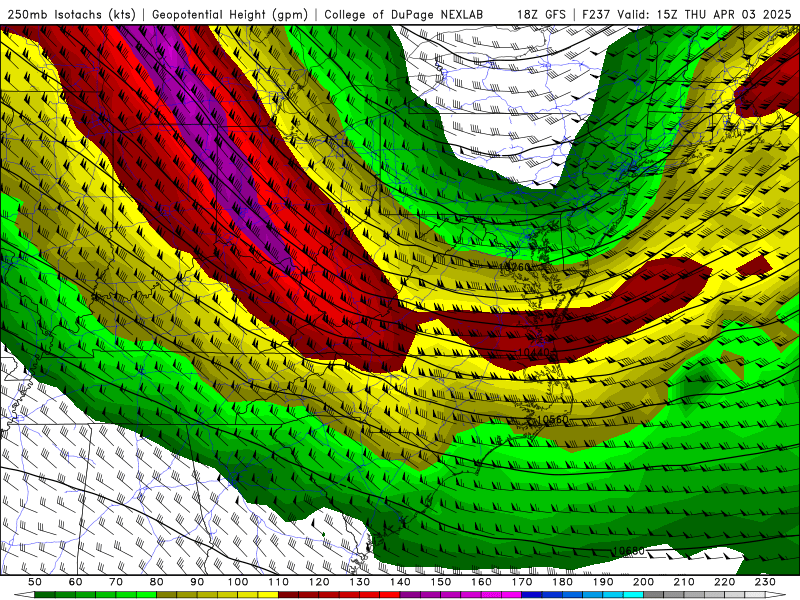Click the bright yellow legend swatch just before 110
Image resolution: width=800 pixels, height=600 pixels.
(268, 595)
